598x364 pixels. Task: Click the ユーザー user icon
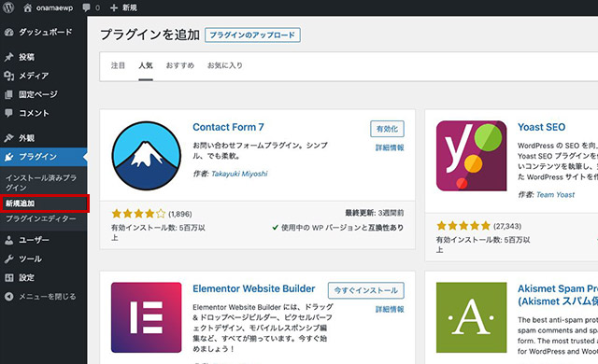8,240
